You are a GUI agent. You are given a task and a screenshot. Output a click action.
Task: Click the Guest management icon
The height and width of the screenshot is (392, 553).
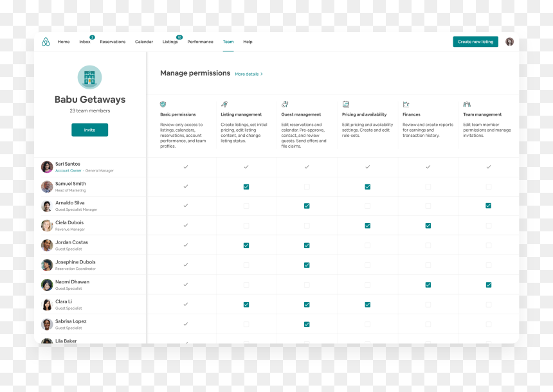[285, 104]
